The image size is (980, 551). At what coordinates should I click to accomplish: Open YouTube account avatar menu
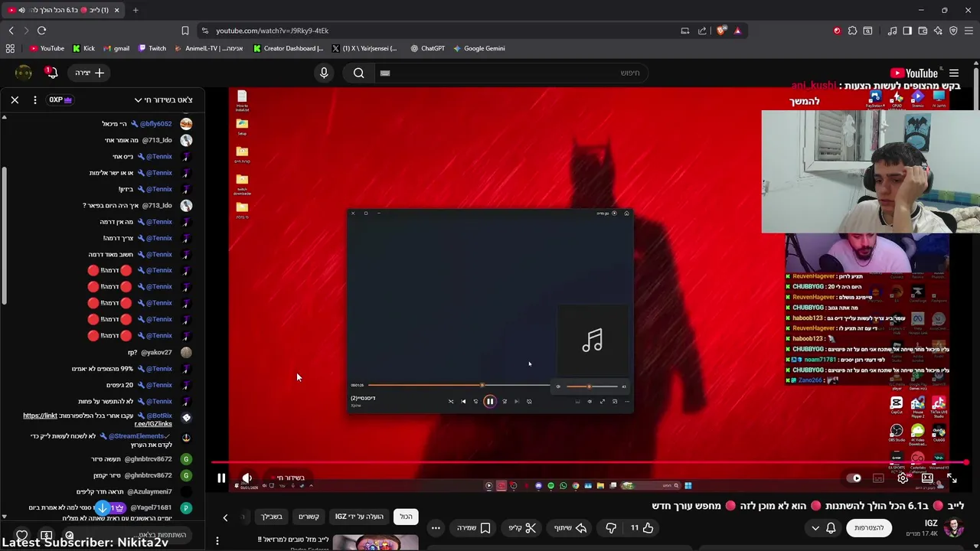pyautogui.click(x=24, y=73)
